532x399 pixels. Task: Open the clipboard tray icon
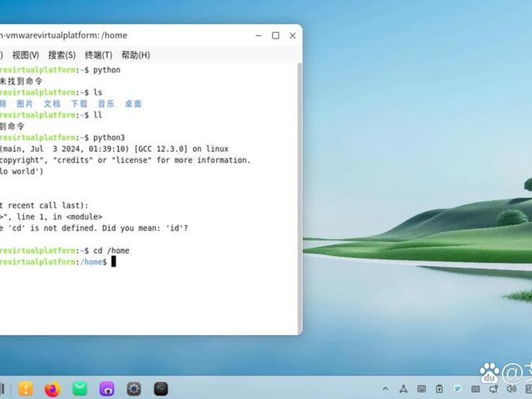coord(440,389)
